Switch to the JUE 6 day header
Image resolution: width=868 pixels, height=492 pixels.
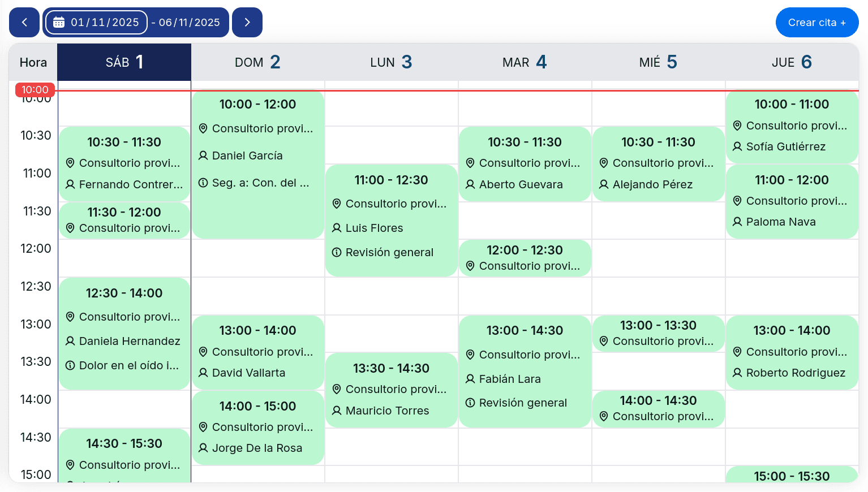point(792,62)
